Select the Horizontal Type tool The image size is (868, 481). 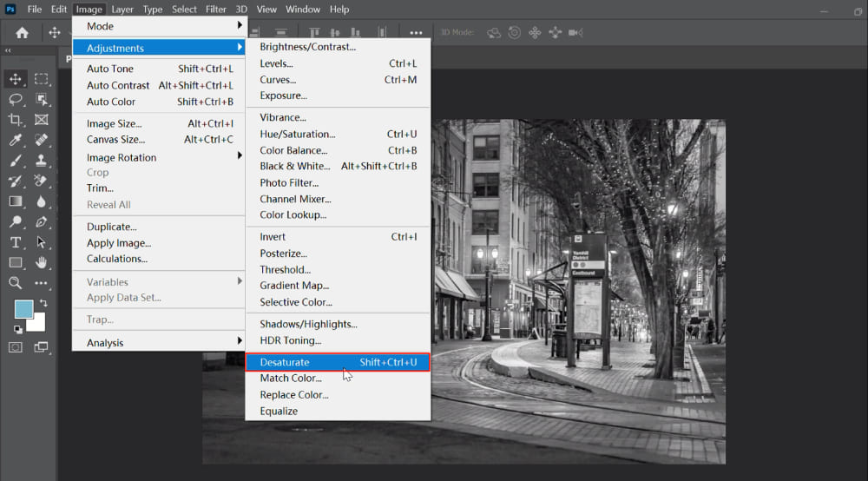(x=15, y=242)
